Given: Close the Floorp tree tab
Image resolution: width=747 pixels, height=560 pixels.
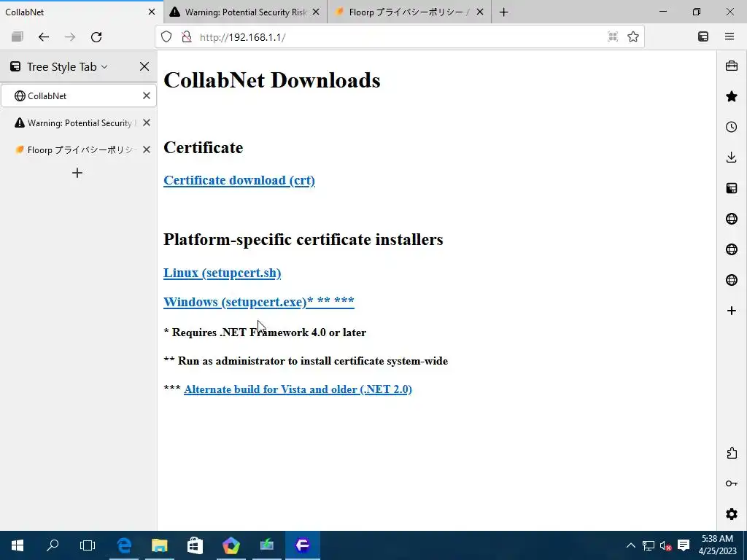Looking at the screenshot, I should 146,149.
